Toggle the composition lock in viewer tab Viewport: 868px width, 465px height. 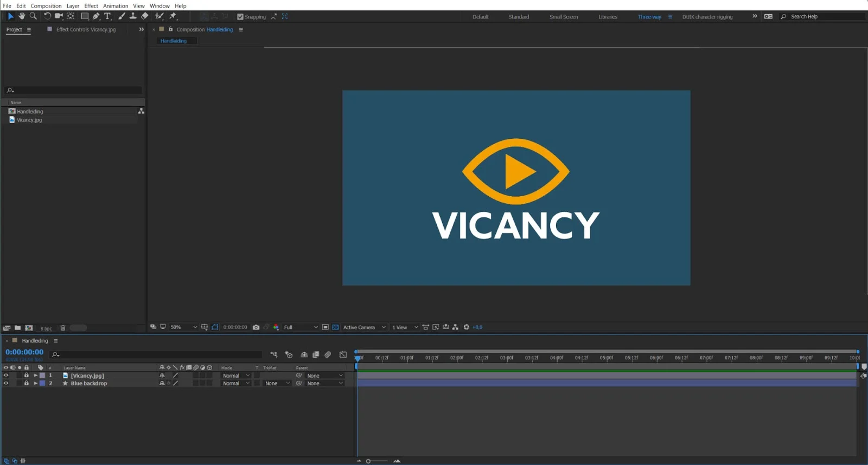pos(171,29)
